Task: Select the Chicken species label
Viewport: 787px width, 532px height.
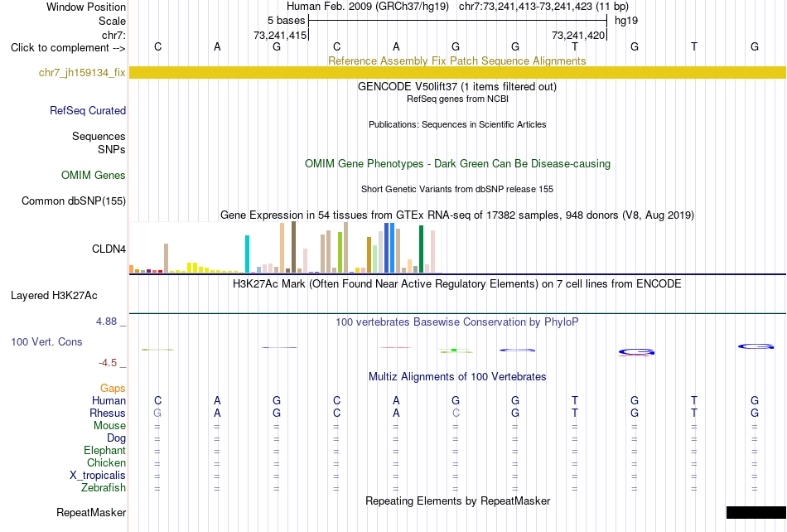Action: pos(106,462)
